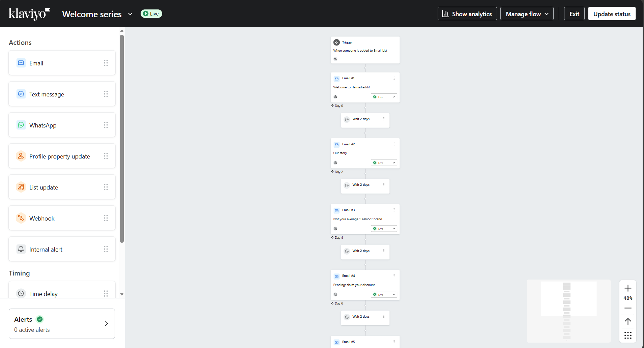The width and height of the screenshot is (644, 348).
Task: Click the 48% zoom level control
Action: [x=628, y=298]
